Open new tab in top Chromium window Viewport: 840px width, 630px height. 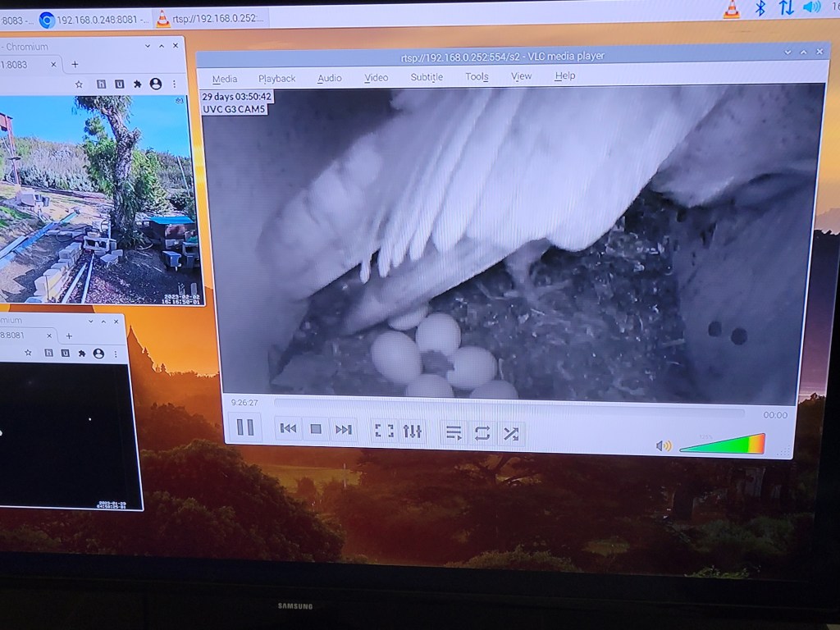75,64
